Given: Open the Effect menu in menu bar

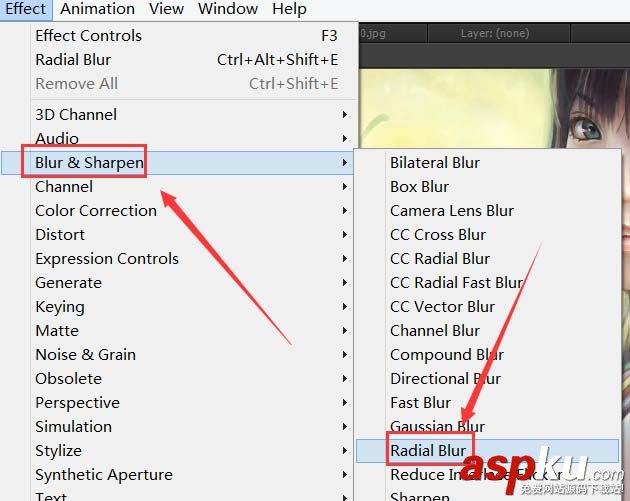Looking at the screenshot, I should point(25,9).
